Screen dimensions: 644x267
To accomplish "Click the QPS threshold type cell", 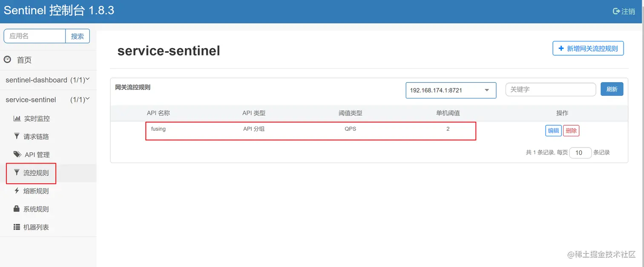I will [x=351, y=129].
